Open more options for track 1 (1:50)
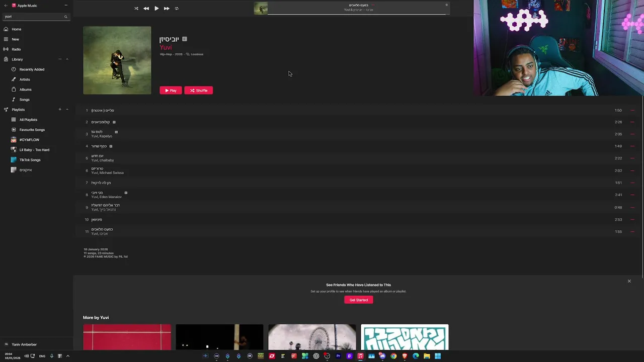Screen dimensions: 644x362 [x=632, y=110]
